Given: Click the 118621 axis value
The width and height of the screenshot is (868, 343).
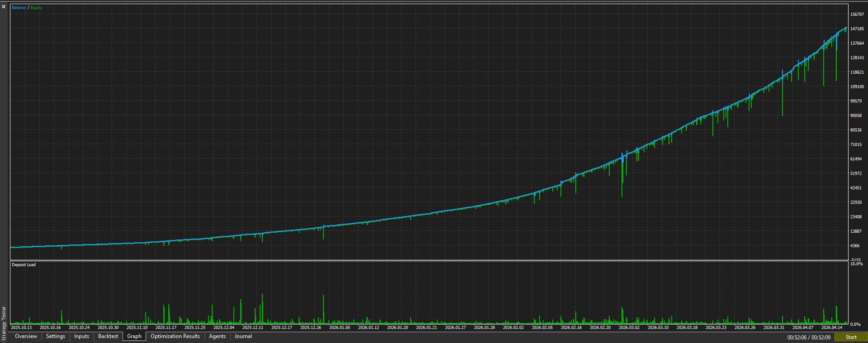Looking at the screenshot, I should [x=857, y=72].
